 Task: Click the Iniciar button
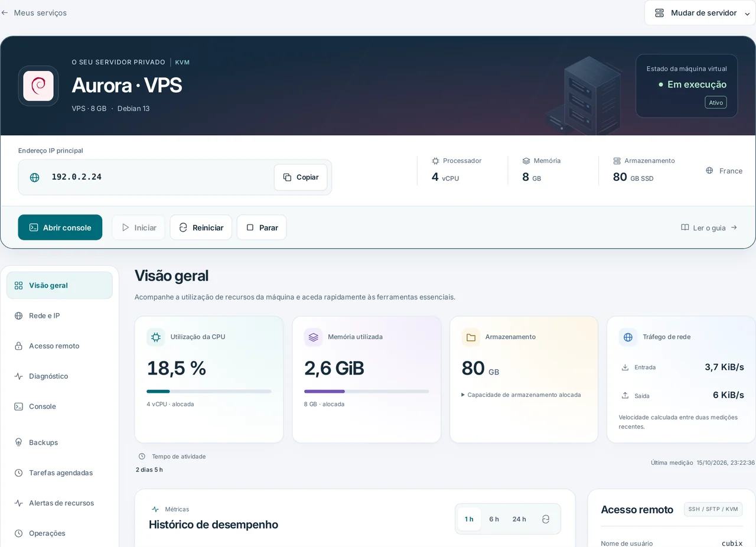click(139, 227)
